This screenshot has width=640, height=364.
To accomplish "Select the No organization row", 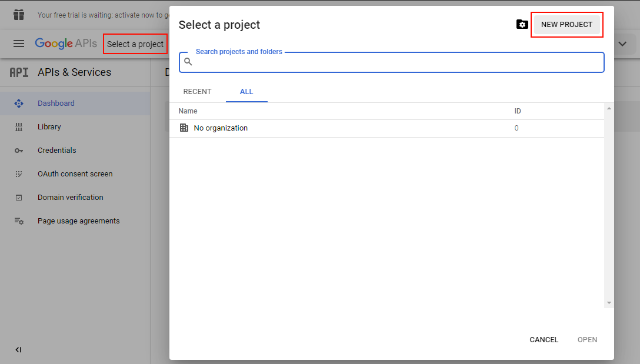I will tap(221, 128).
